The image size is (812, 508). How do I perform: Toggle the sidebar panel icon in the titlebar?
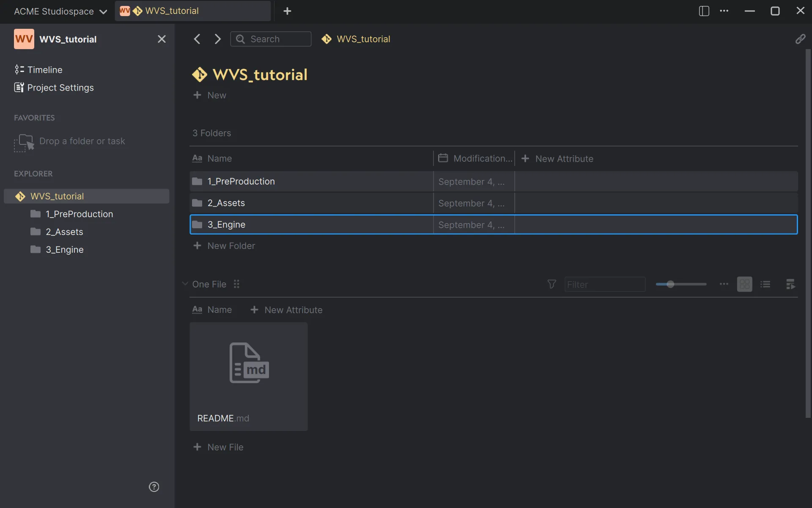(x=703, y=11)
